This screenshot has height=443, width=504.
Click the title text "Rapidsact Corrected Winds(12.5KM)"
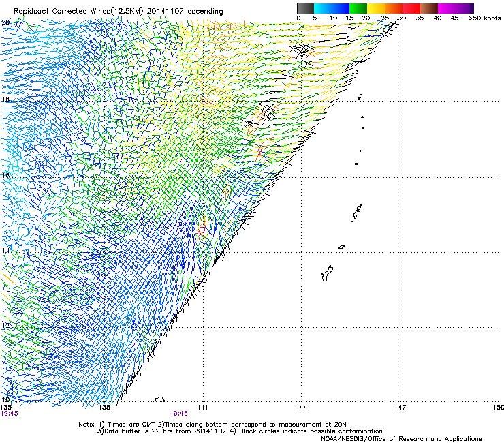tap(78, 11)
